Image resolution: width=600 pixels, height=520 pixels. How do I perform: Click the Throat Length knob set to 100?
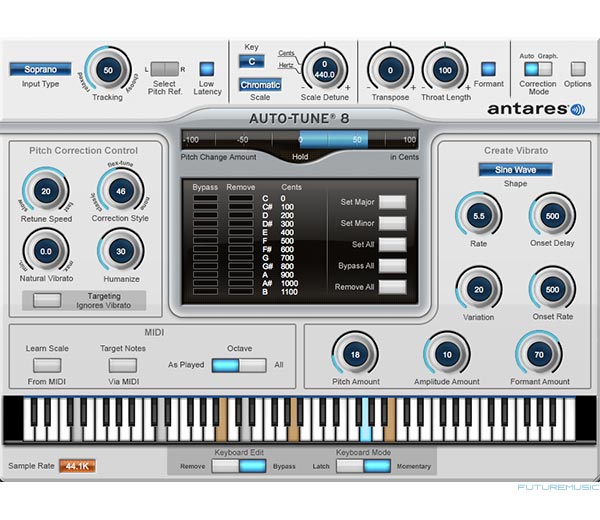tap(445, 70)
